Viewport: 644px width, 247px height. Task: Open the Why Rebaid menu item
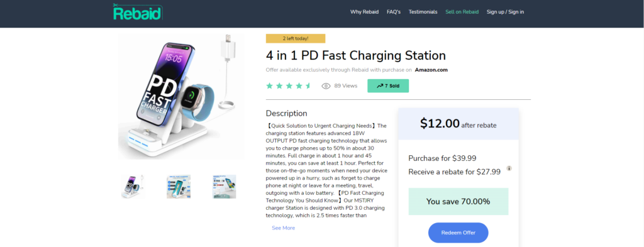click(364, 12)
